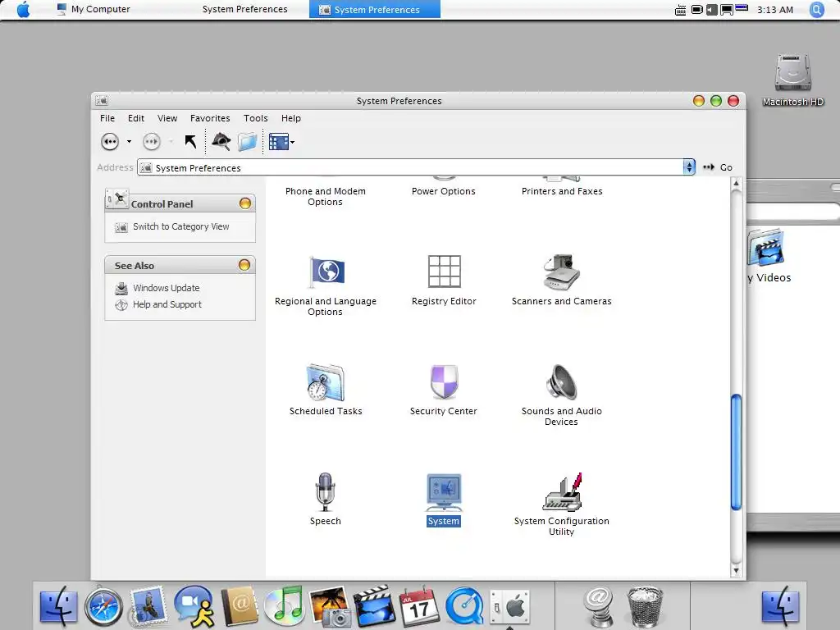Open the File menu

click(x=107, y=118)
